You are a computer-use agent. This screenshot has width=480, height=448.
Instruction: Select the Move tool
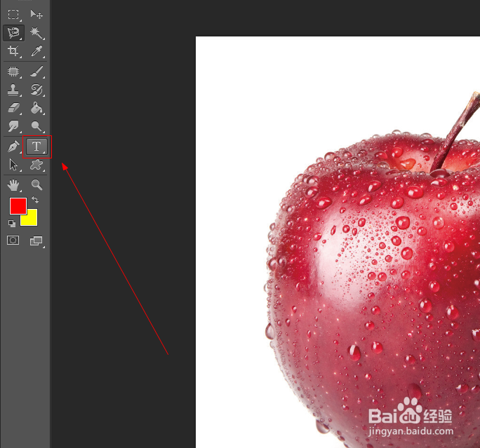pos(36,15)
